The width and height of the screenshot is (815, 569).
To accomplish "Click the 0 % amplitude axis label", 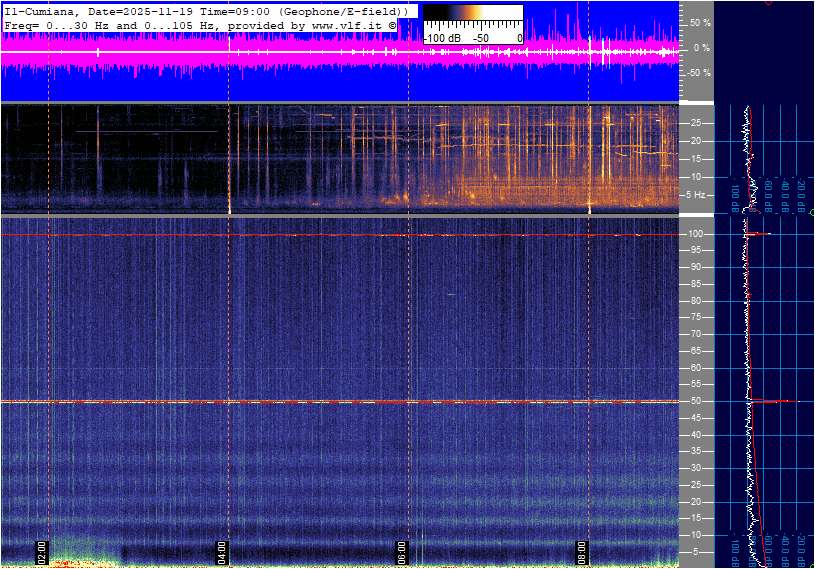I will (702, 48).
